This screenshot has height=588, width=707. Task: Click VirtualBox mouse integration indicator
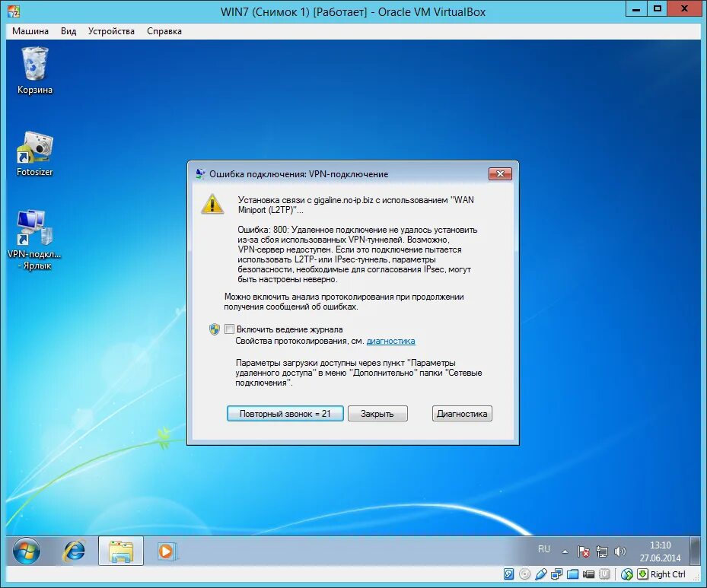627,574
